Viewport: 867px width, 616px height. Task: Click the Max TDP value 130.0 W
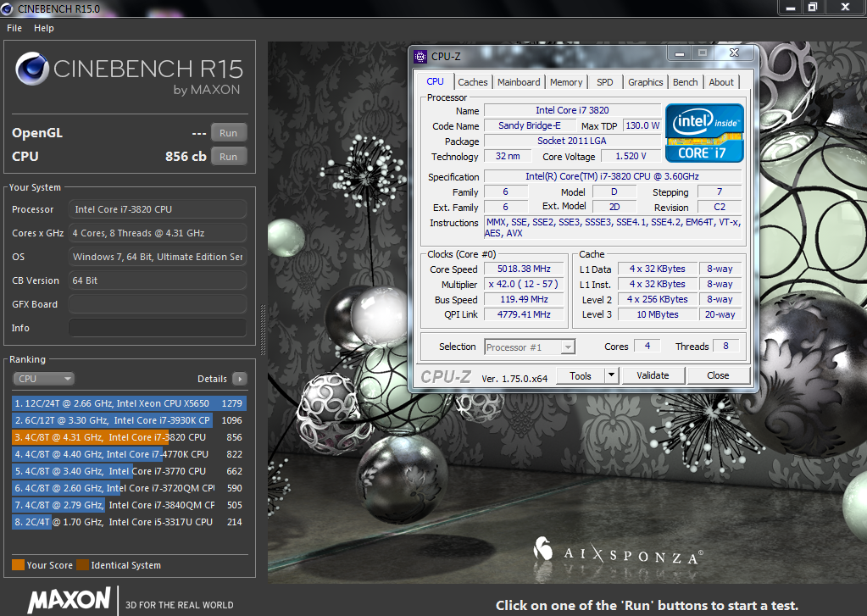tap(642, 125)
